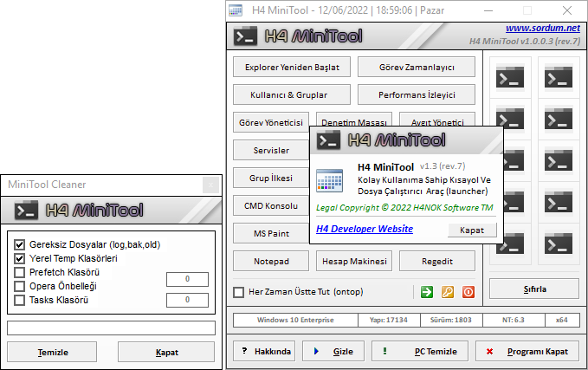Click Programı Kapat button
Screen dimensions: 588x370
(x=527, y=351)
